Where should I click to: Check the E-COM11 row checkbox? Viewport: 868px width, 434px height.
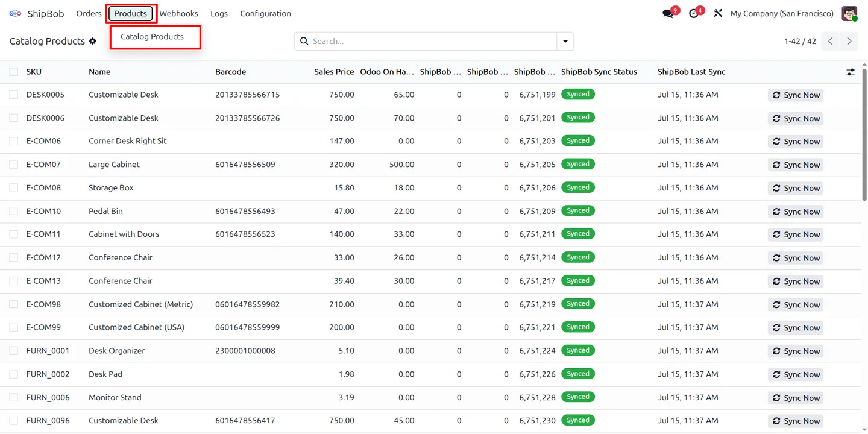[x=13, y=234]
